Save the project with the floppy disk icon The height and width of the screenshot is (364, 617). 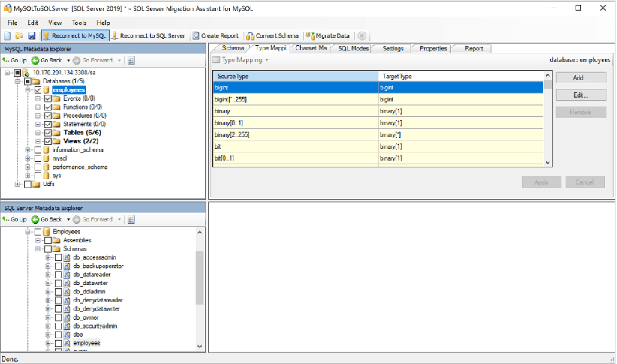(x=32, y=35)
